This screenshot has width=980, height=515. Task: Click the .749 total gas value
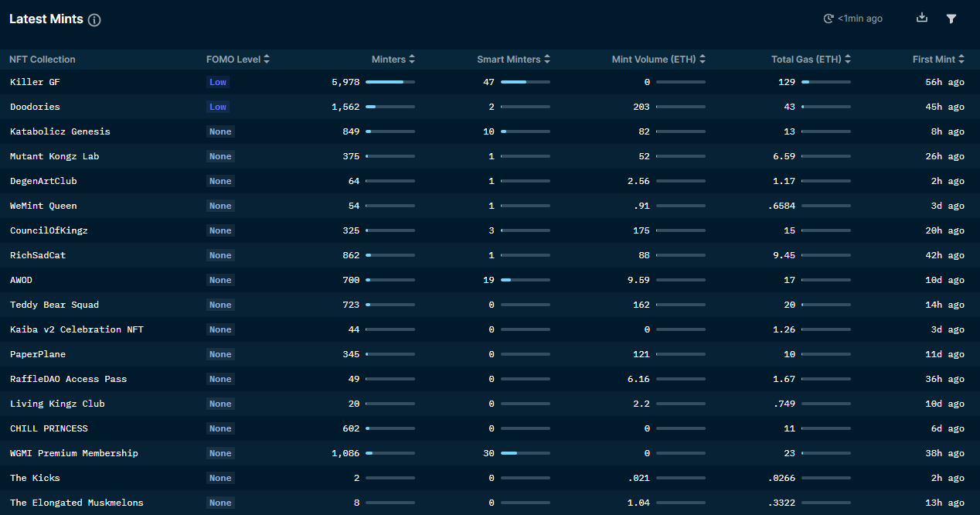click(784, 404)
